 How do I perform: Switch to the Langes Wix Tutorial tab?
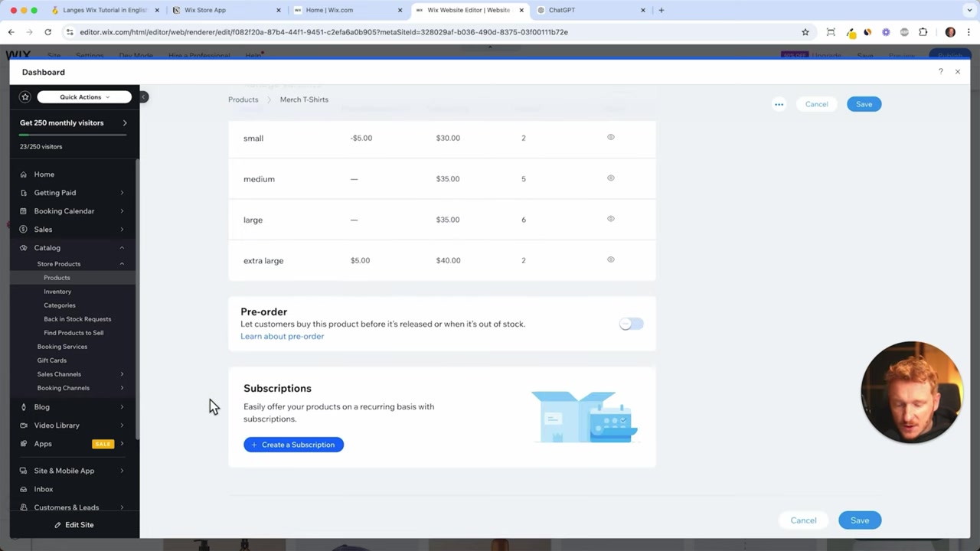[104, 10]
